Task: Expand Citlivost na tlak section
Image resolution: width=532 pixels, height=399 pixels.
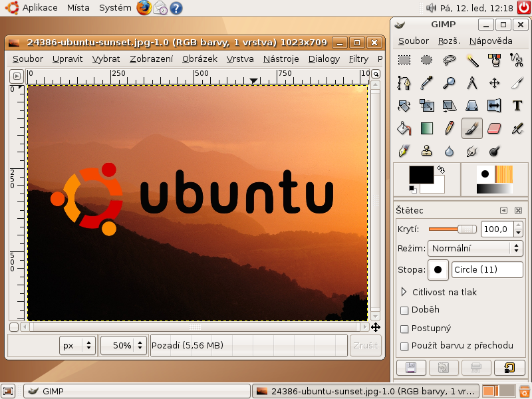Action: pyautogui.click(x=404, y=292)
